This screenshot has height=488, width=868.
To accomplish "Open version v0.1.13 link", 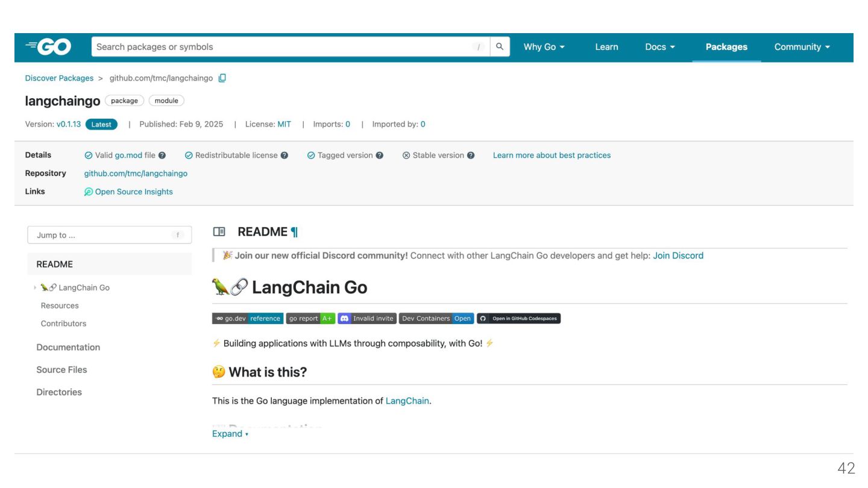I will (69, 125).
